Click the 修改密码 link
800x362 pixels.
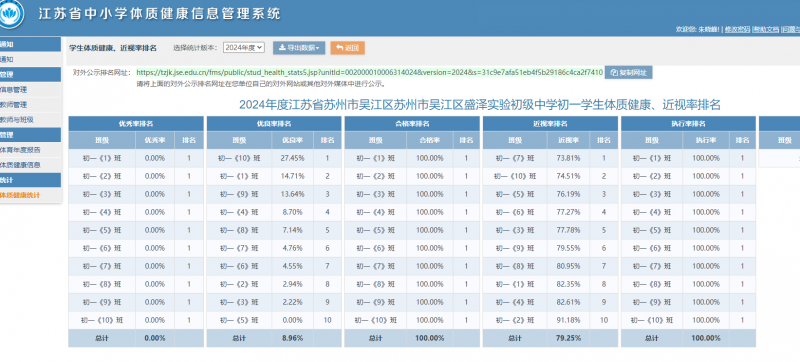pyautogui.click(x=738, y=30)
